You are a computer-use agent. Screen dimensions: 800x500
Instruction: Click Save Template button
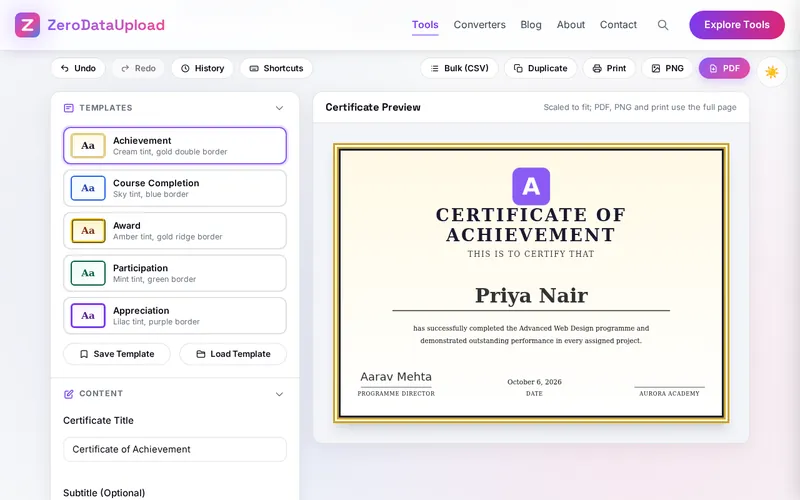[117, 354]
